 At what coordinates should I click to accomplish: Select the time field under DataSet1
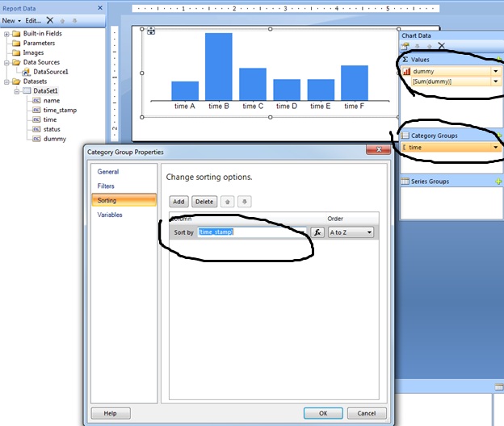pyautogui.click(x=50, y=119)
